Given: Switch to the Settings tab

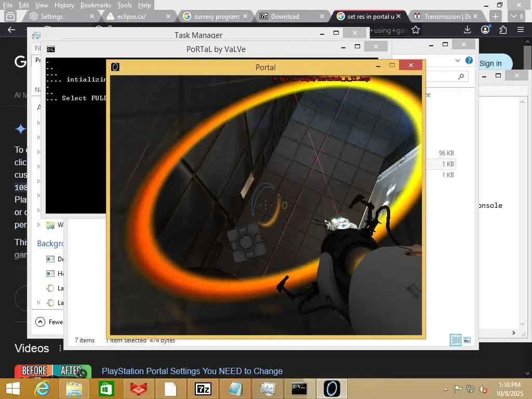Looking at the screenshot, I should (58, 16).
